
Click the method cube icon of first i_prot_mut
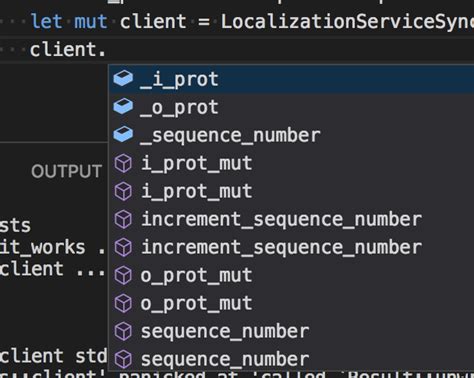pyautogui.click(x=123, y=163)
